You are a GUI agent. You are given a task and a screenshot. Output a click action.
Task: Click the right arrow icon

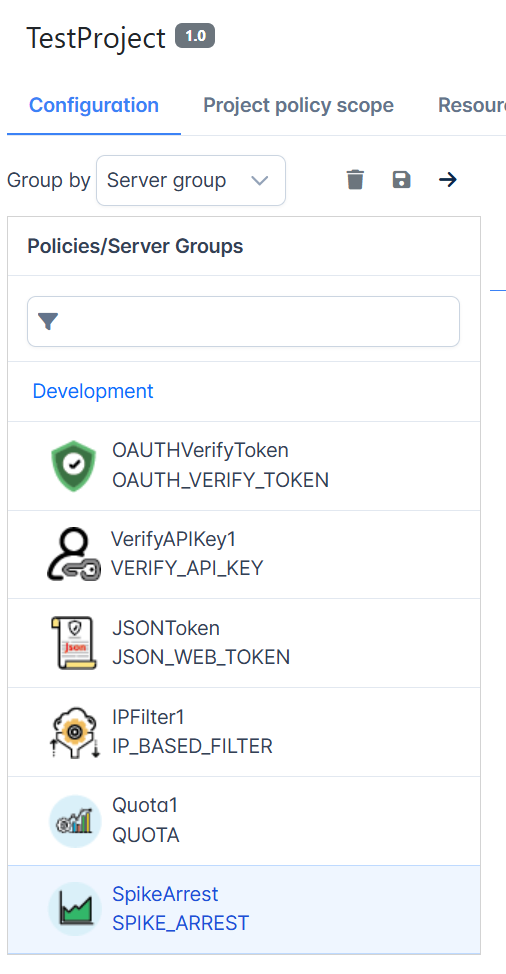(448, 180)
